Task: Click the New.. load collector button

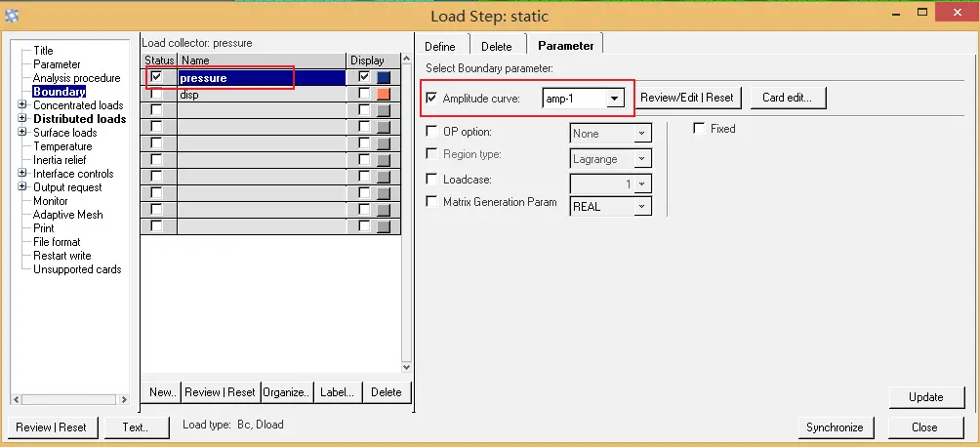Action: (162, 392)
